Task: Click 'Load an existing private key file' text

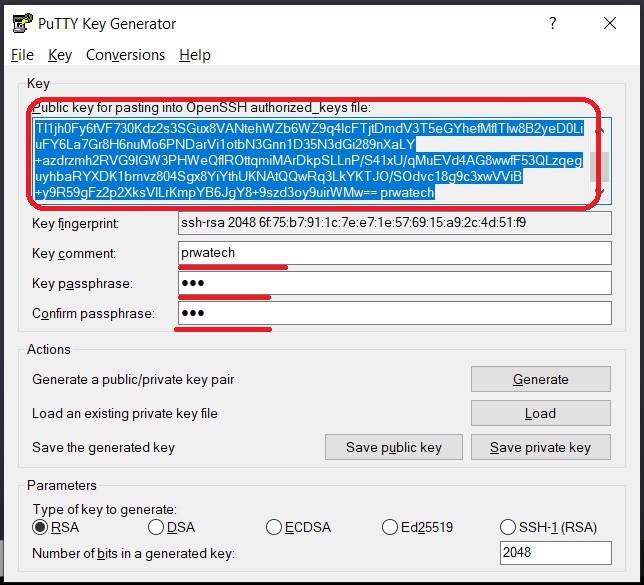Action: click(x=125, y=413)
